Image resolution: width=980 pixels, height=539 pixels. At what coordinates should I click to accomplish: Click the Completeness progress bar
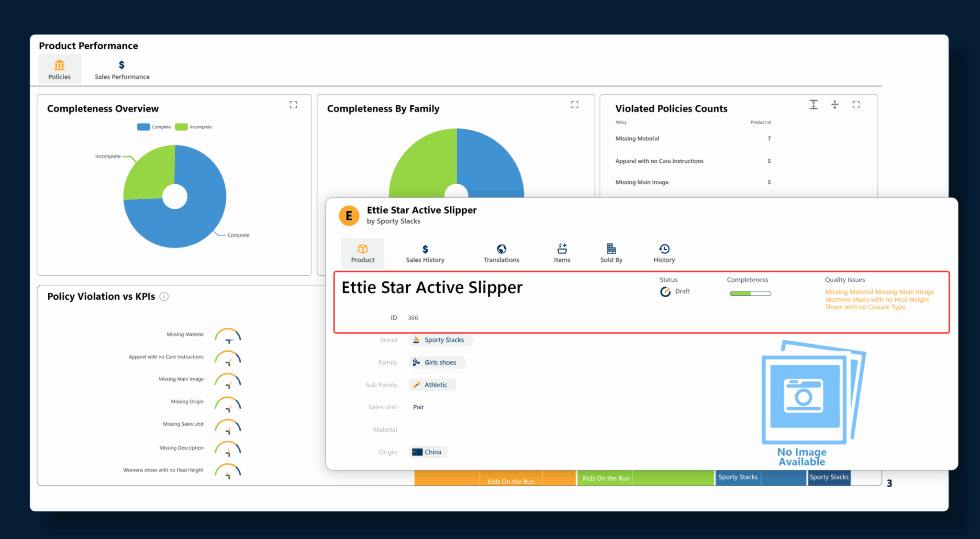coord(750,292)
